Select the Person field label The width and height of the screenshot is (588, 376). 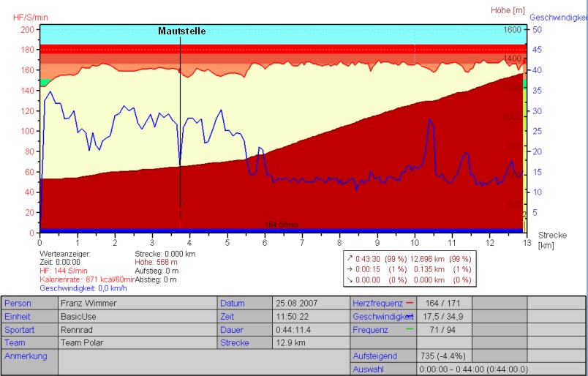click(18, 304)
